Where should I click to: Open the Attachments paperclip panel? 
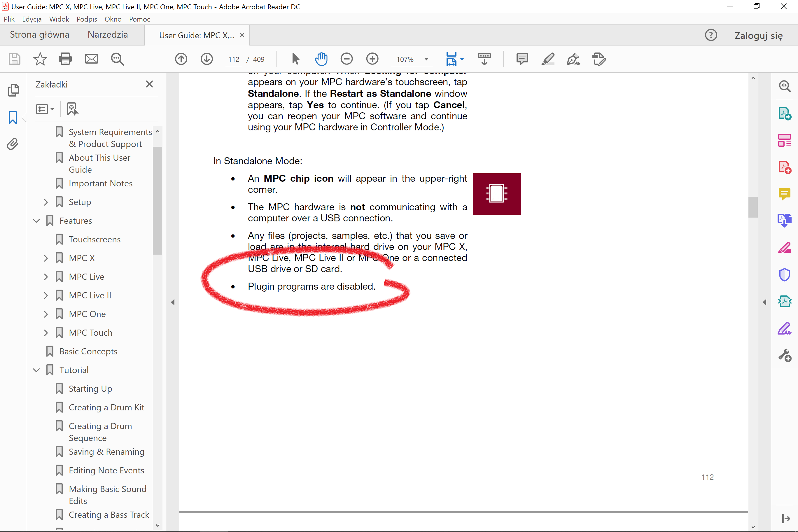(x=13, y=144)
